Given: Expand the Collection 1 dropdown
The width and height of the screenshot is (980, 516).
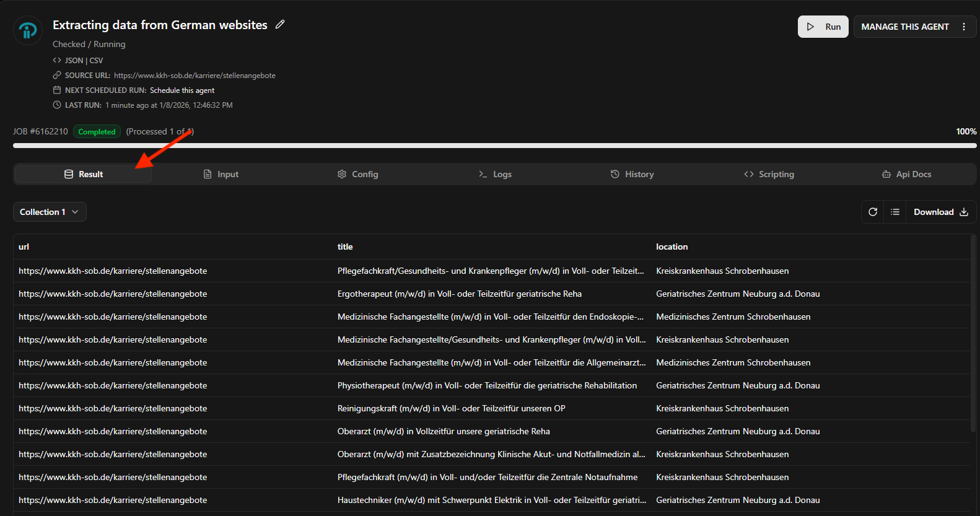Looking at the screenshot, I should [50, 212].
